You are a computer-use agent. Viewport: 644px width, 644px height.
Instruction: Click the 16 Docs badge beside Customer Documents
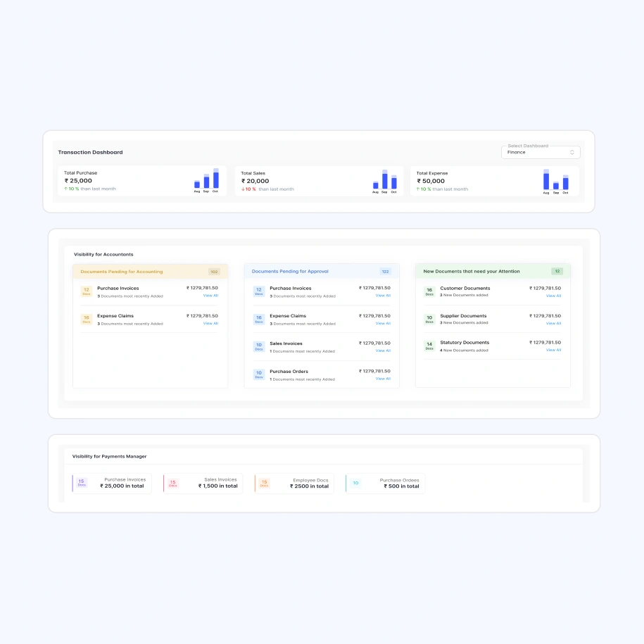429,291
